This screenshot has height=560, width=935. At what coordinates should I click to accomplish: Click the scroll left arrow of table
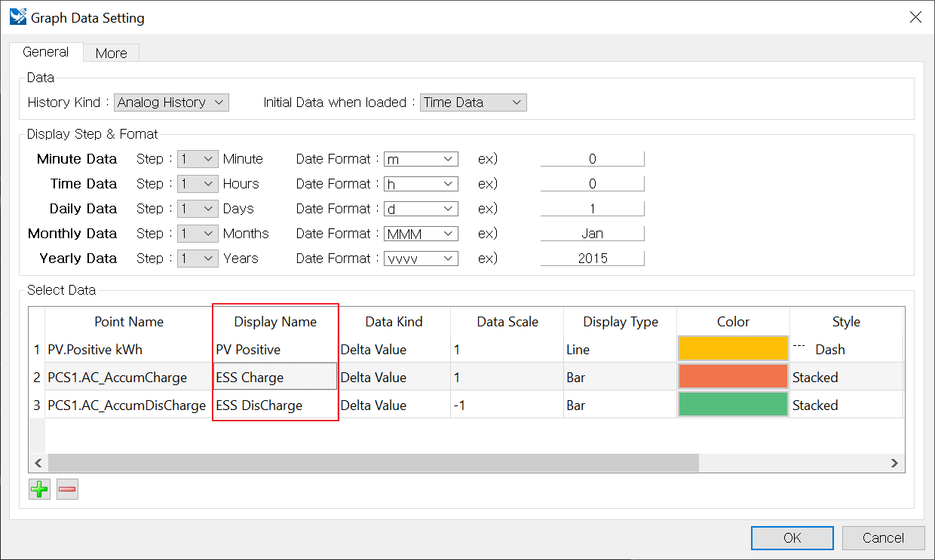click(x=38, y=463)
